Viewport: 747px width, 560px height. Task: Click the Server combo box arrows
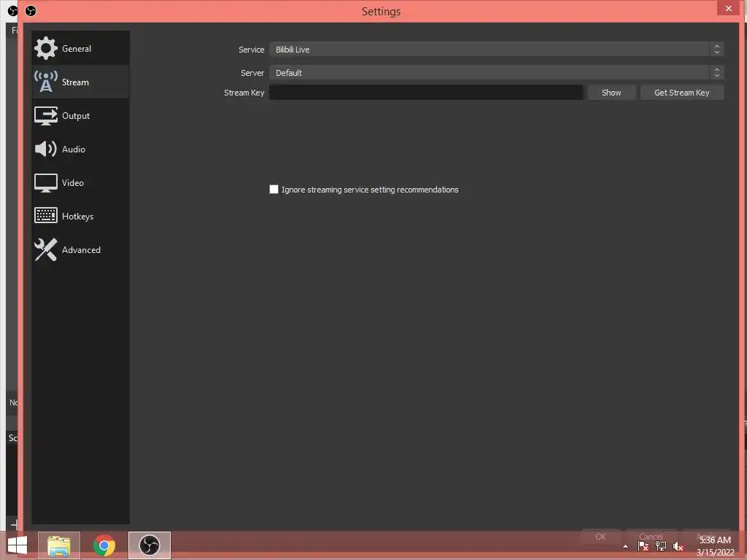click(716, 72)
